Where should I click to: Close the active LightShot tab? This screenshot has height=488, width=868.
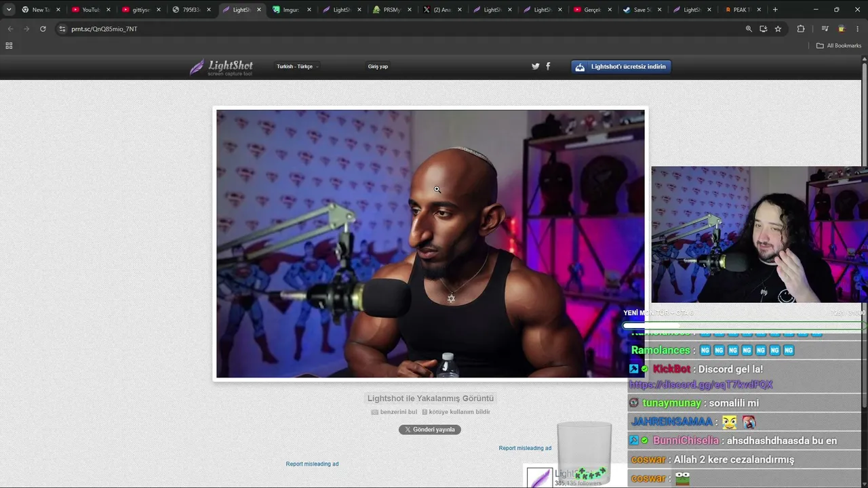tap(259, 9)
